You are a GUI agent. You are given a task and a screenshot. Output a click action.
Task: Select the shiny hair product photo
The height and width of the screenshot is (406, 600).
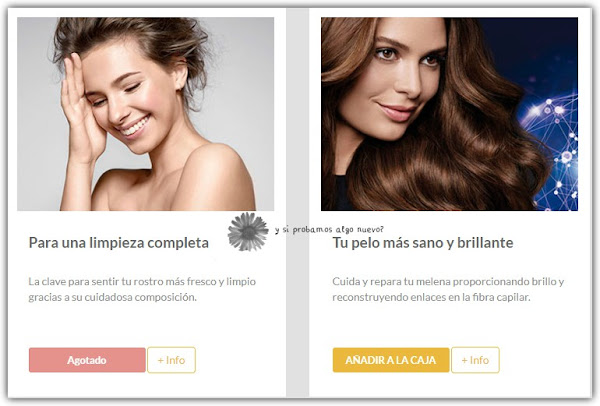click(x=449, y=114)
